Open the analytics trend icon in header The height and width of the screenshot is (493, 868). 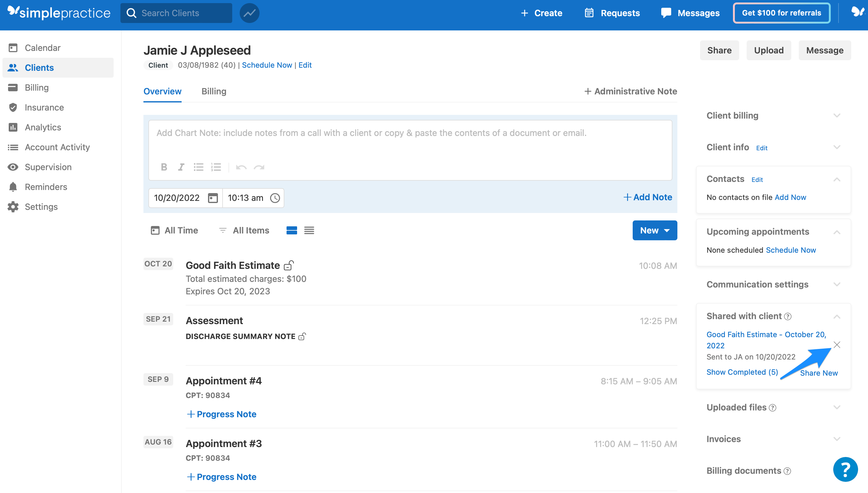[250, 13]
